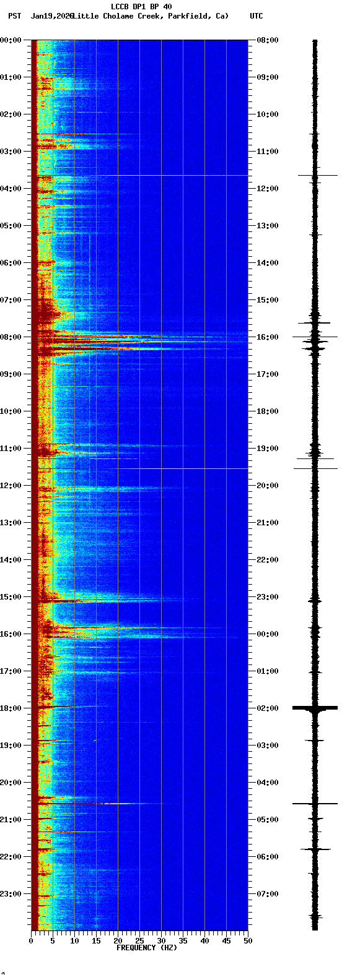
Task: Click the '18:00' PST time label
Action: click(x=11, y=708)
